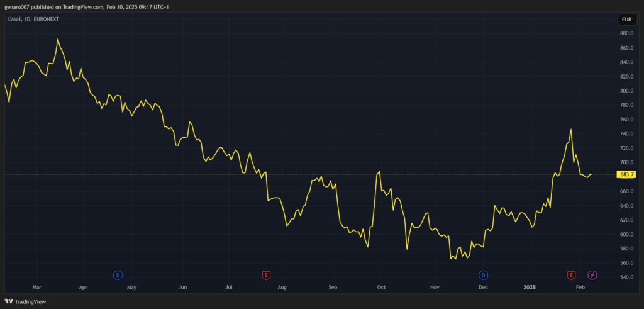Click the dividend marker near May
Screen dimensions: 644x309
(x=118, y=275)
